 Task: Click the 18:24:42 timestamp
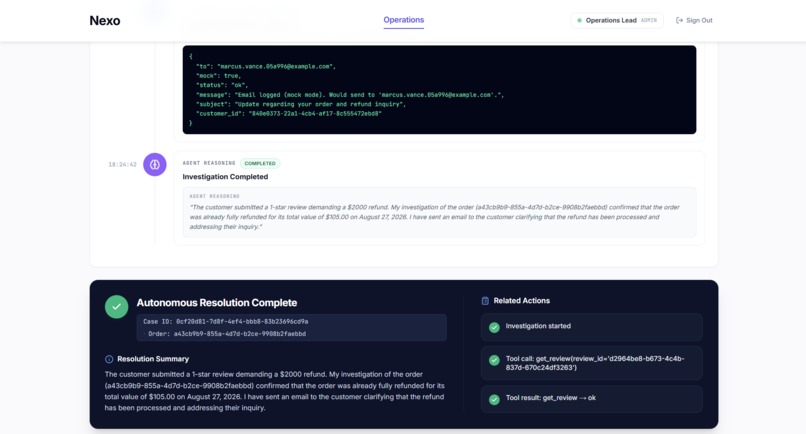tap(122, 165)
